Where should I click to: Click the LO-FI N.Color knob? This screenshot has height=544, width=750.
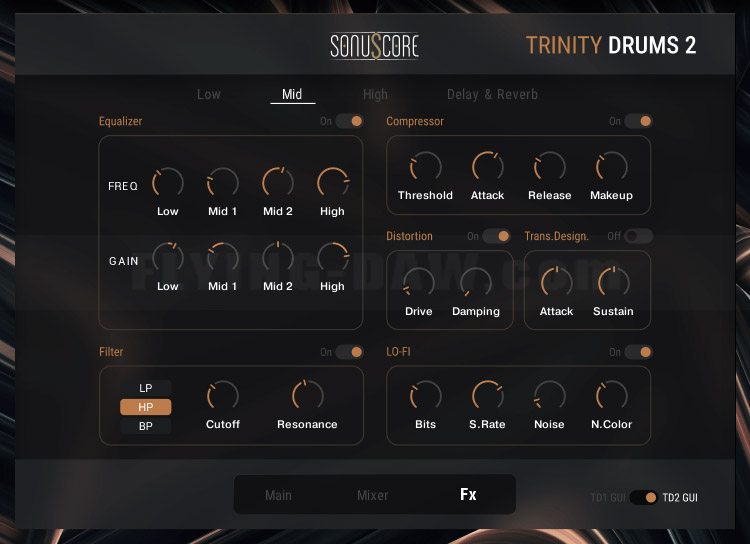pos(611,396)
